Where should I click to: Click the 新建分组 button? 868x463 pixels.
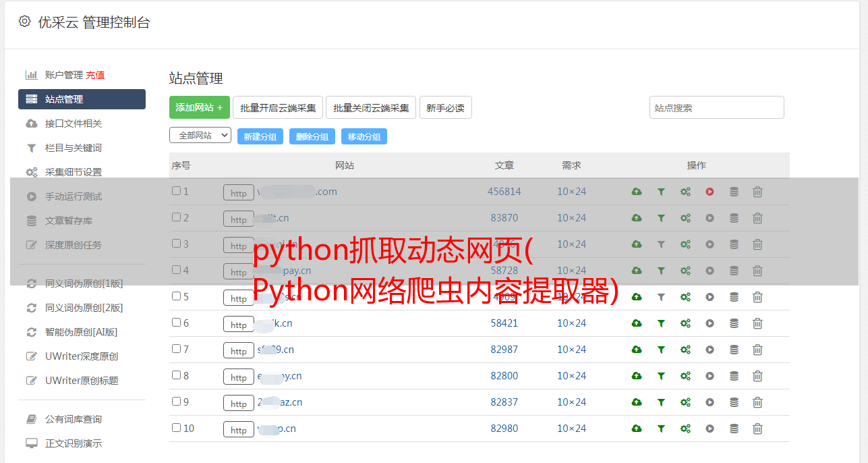(260, 136)
